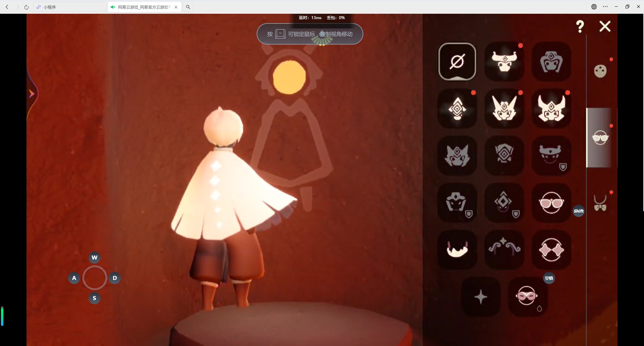Choose the grey ornate mask without shield badge

click(x=551, y=62)
